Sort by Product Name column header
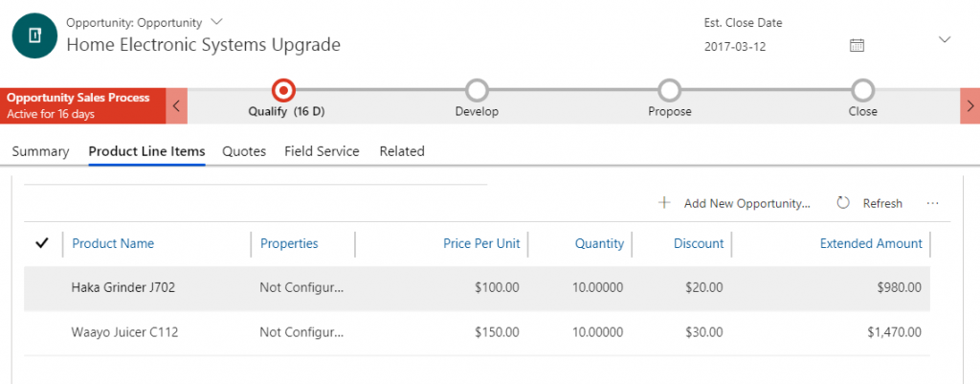 click(x=113, y=243)
